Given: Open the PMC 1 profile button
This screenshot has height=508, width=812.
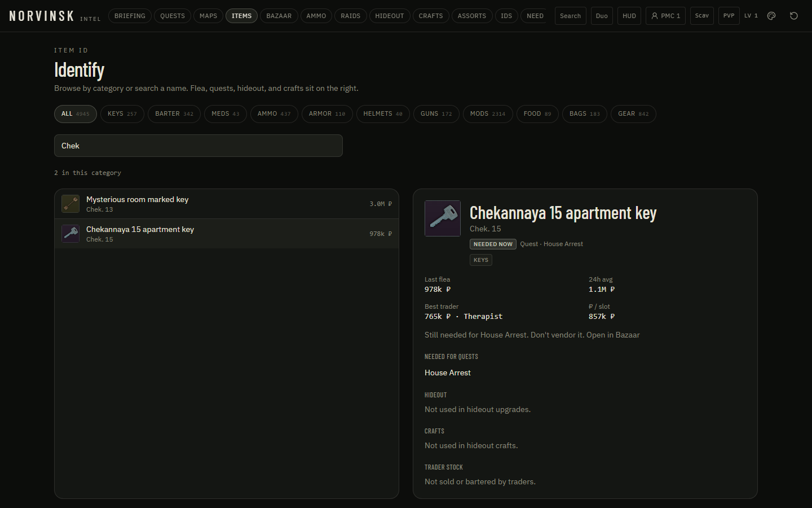Looking at the screenshot, I should (666, 16).
